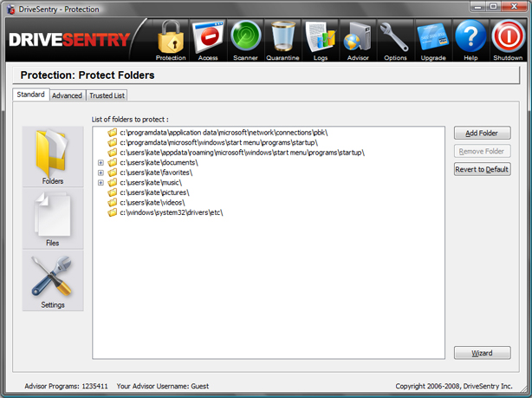Expand the c:\users\kate\music\ tree node
Screen dimensions: 532x398
pyautogui.click(x=101, y=183)
